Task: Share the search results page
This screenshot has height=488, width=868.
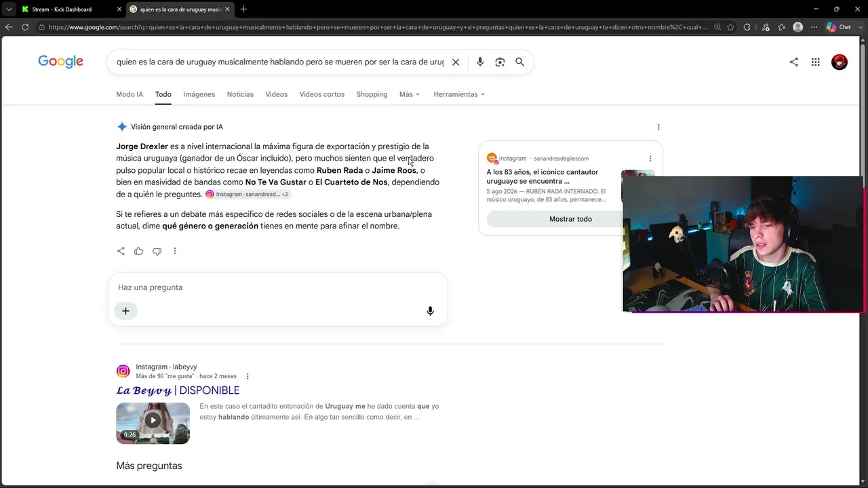Action: point(794,62)
